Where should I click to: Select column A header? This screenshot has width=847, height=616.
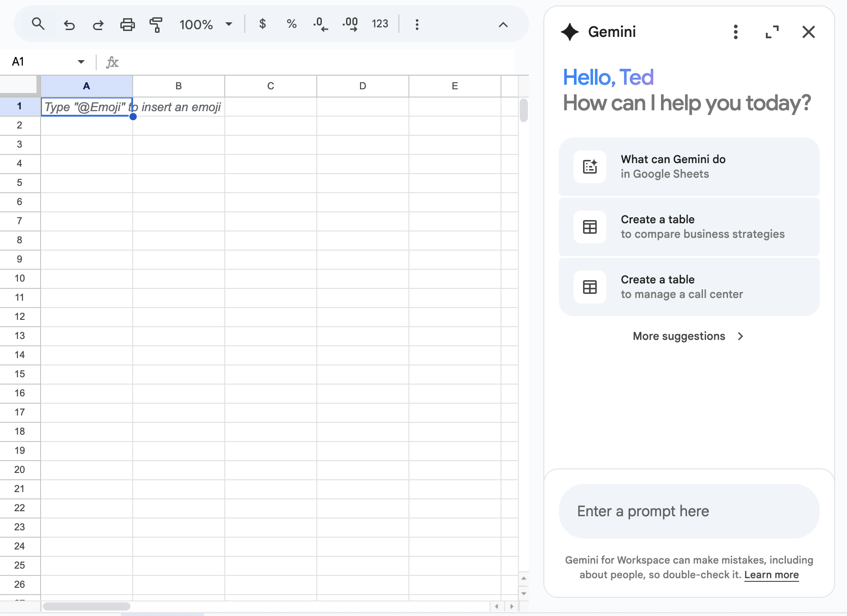coord(87,86)
